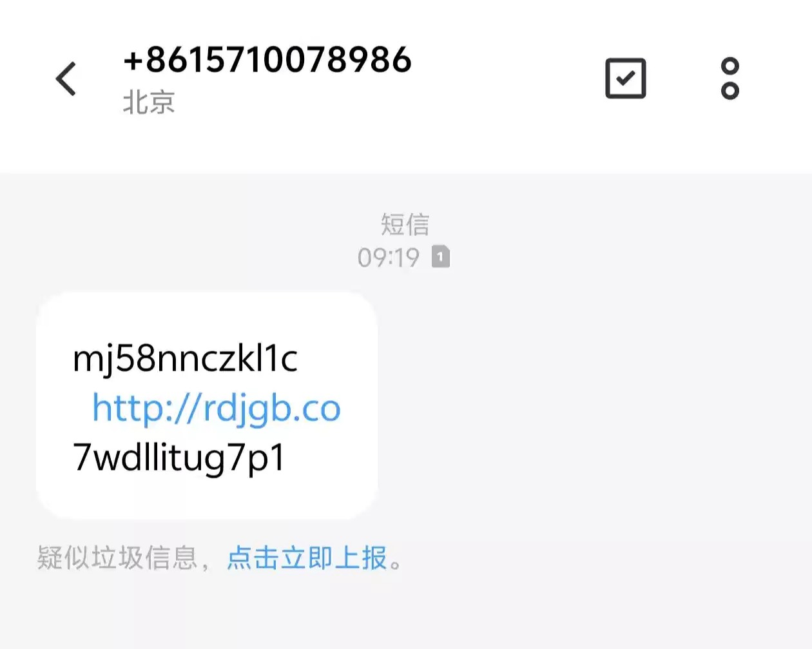Click the 疑似垃圾信息 spam warning text

(117, 558)
